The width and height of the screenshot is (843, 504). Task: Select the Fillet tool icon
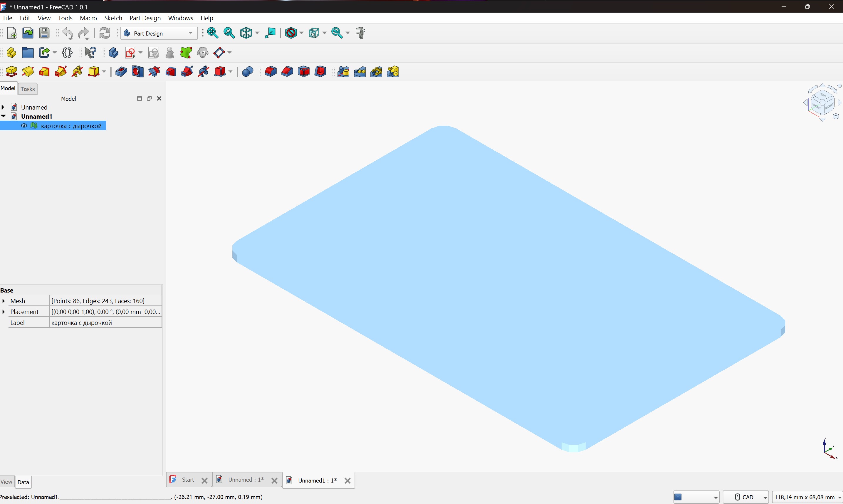point(270,72)
